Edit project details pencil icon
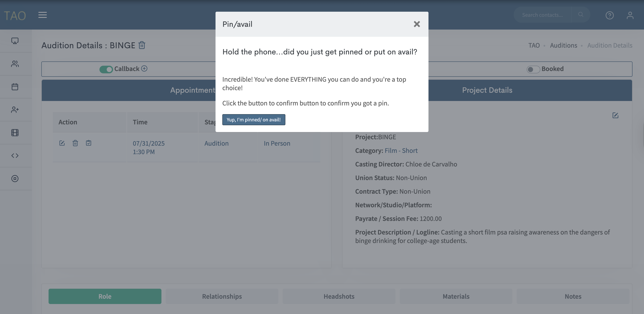 (615, 115)
